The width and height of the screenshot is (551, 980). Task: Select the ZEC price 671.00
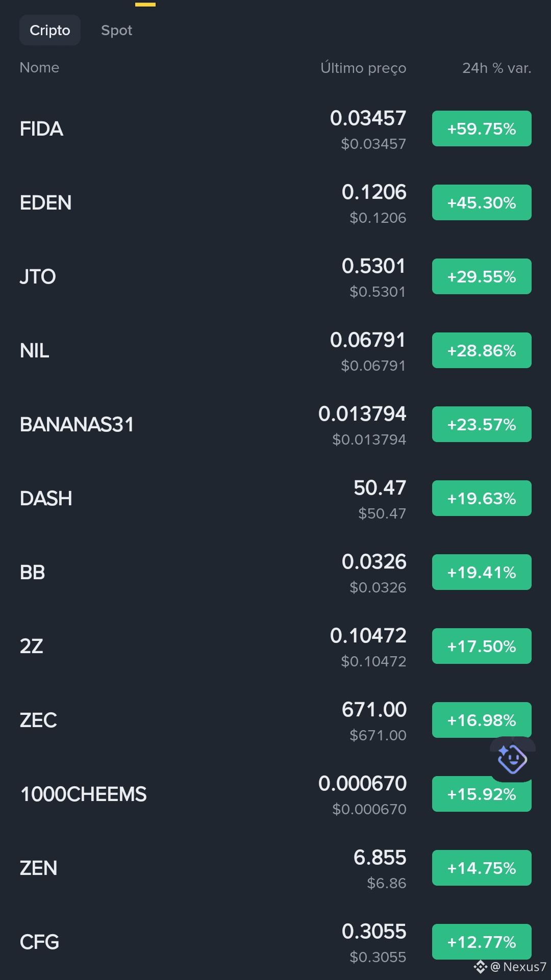374,709
